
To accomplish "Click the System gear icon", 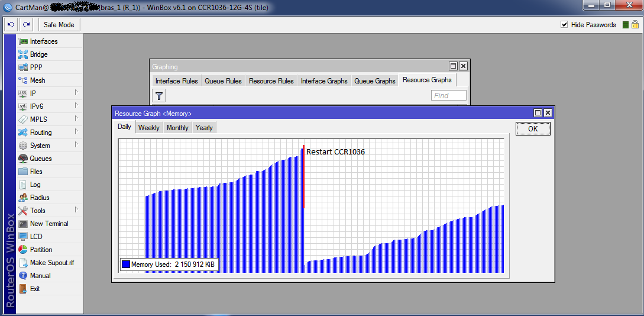I will 23,146.
